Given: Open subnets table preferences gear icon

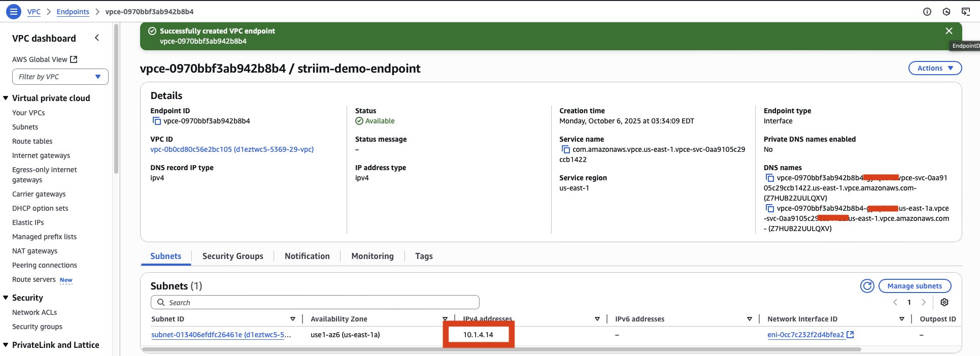Looking at the screenshot, I should click(x=944, y=303).
